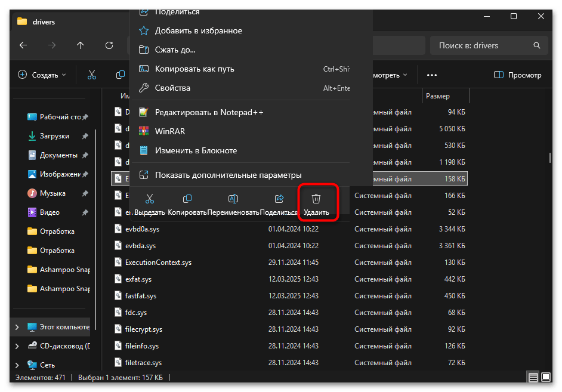562x392 pixels.
Task: Expand the 'Сеть' tree node
Action: tap(17, 365)
